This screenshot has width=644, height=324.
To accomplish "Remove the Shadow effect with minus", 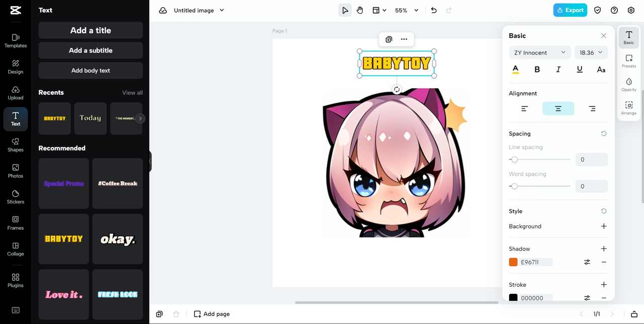I will [604, 262].
